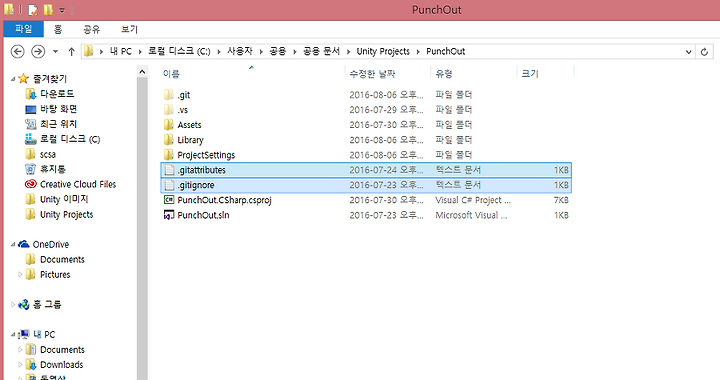The image size is (720, 380).
Task: Click 내 PC in the address breadcrumb
Action: pyautogui.click(x=121, y=51)
